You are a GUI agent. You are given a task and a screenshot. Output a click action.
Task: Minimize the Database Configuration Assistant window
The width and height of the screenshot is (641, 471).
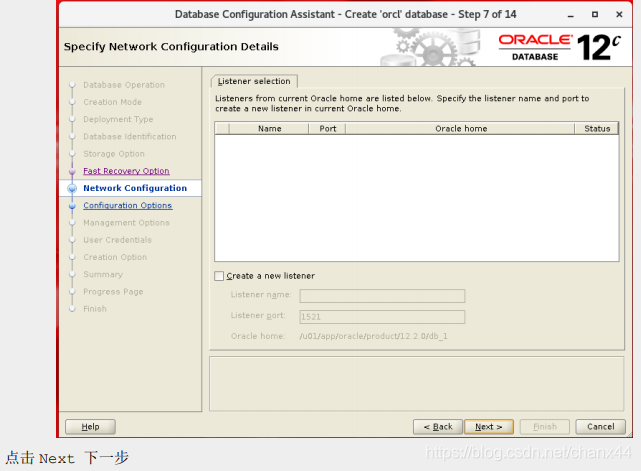571,15
